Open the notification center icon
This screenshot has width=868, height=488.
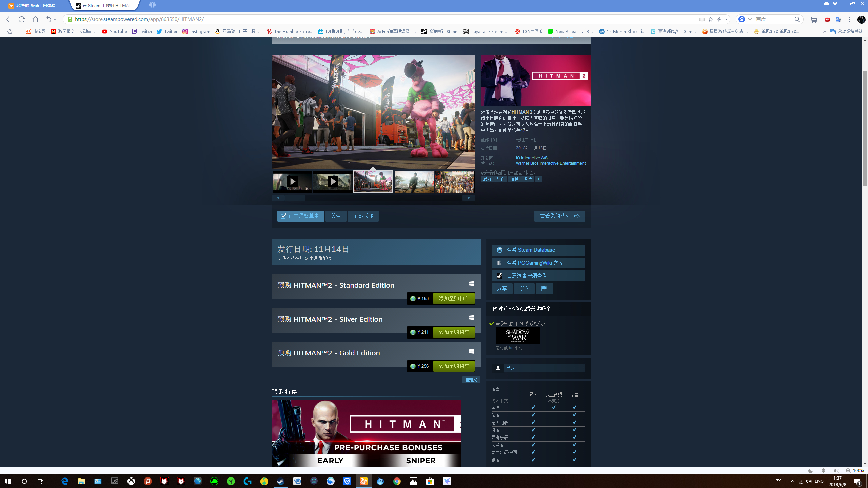(857, 481)
